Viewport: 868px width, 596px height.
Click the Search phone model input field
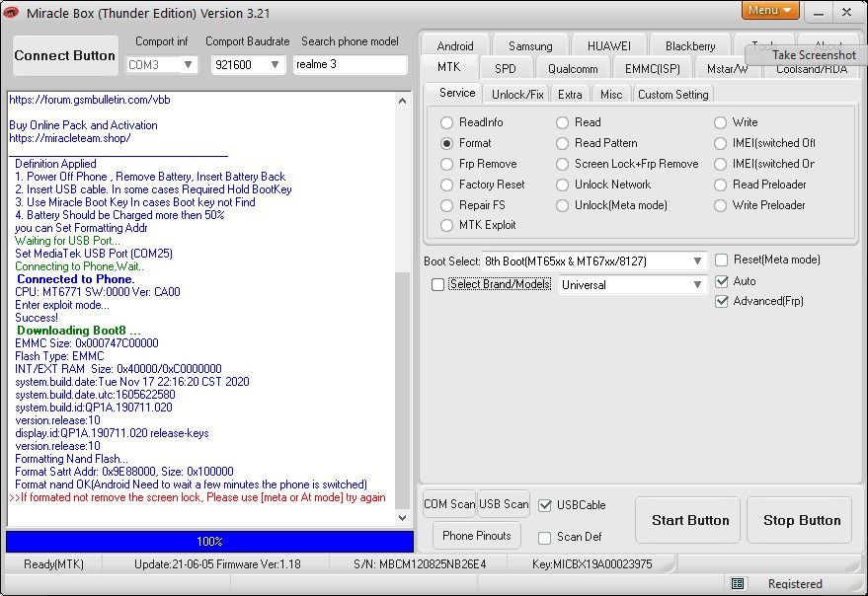click(350, 64)
